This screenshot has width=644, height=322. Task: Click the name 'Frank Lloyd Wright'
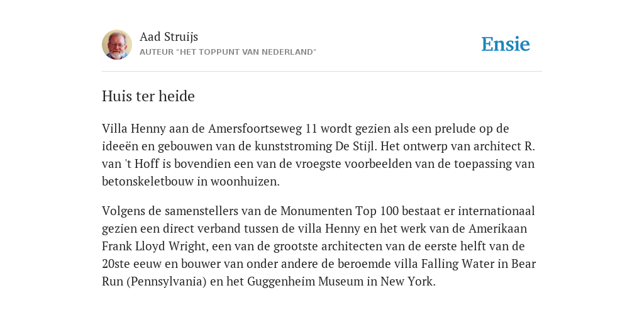[153, 247]
